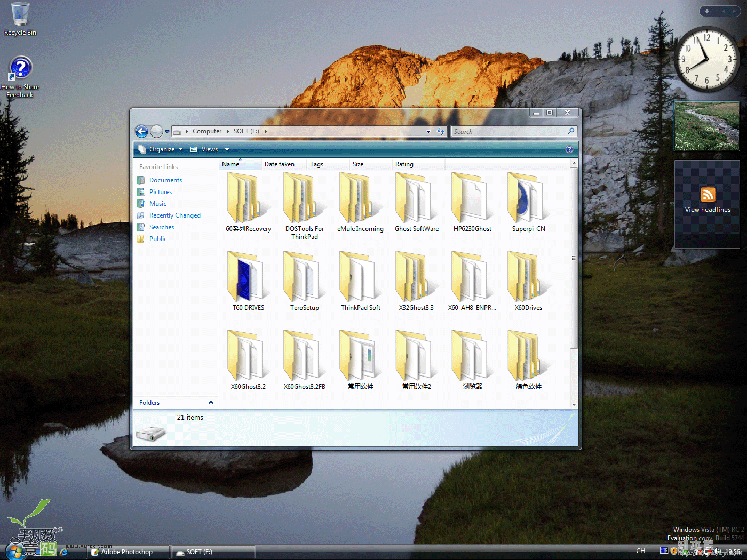The image size is (747, 560).
Task: Open the Views dropdown arrow
Action: coord(227,149)
